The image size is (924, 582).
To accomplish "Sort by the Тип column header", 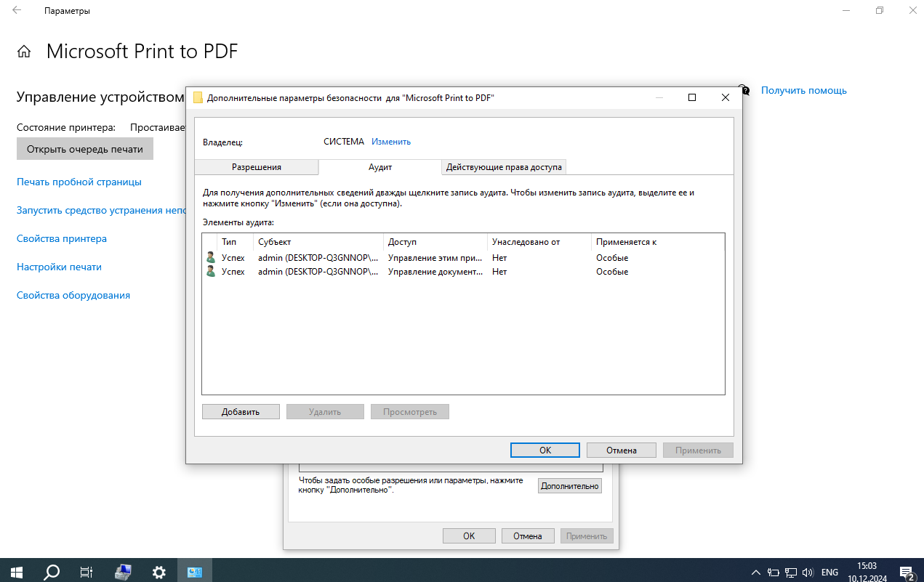I will point(235,242).
